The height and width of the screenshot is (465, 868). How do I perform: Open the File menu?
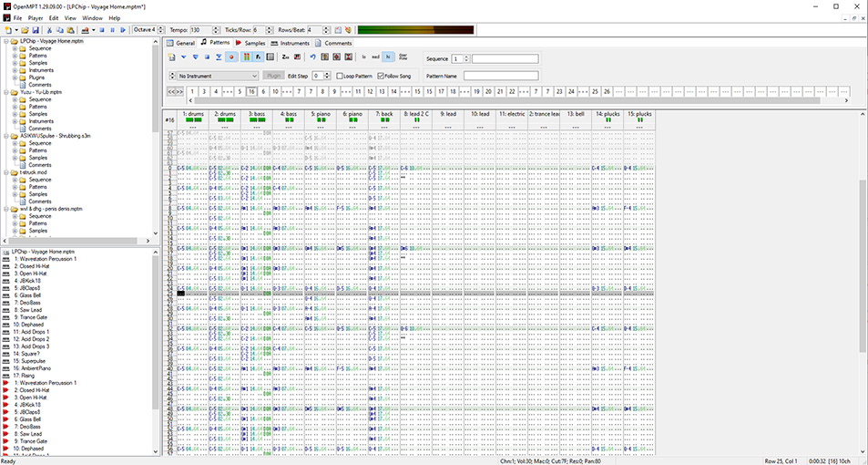[x=17, y=18]
